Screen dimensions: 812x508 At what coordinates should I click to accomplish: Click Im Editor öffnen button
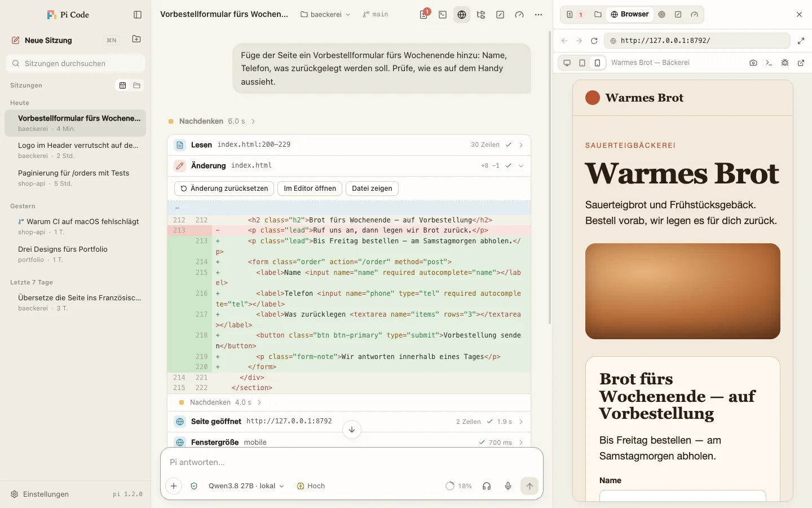coord(310,189)
